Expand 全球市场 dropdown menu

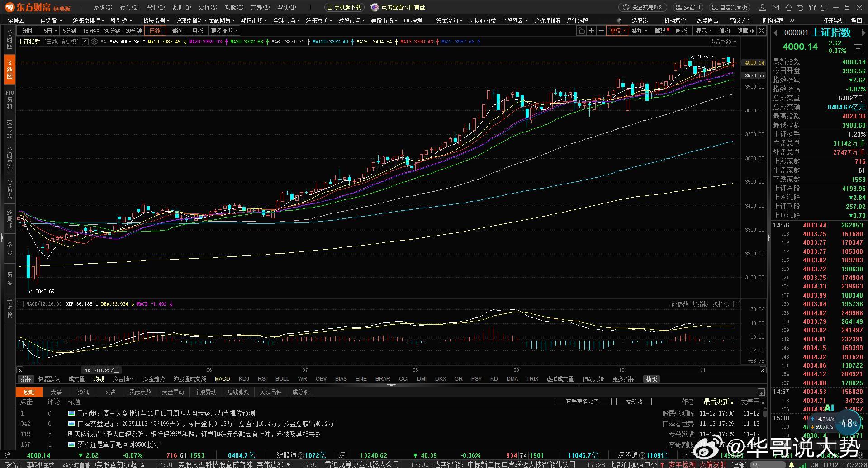pos(286,20)
